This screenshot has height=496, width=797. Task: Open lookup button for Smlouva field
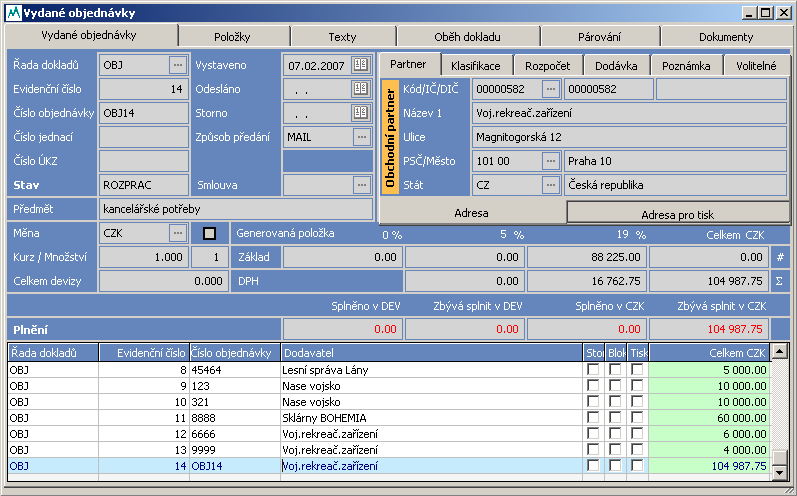(x=361, y=185)
